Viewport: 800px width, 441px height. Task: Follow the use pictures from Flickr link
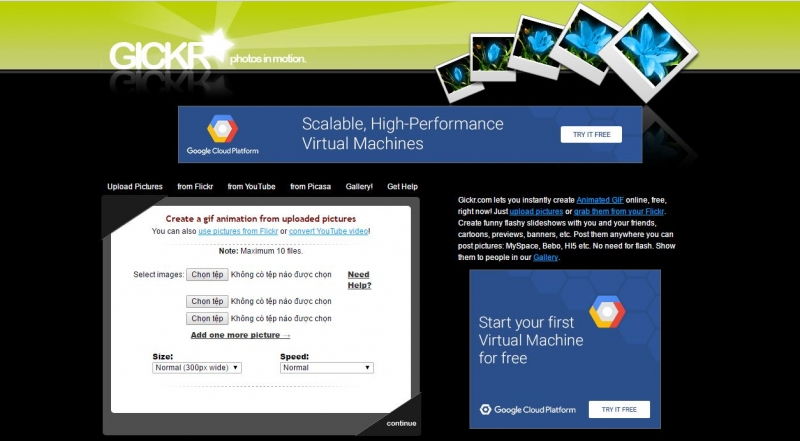click(x=238, y=231)
